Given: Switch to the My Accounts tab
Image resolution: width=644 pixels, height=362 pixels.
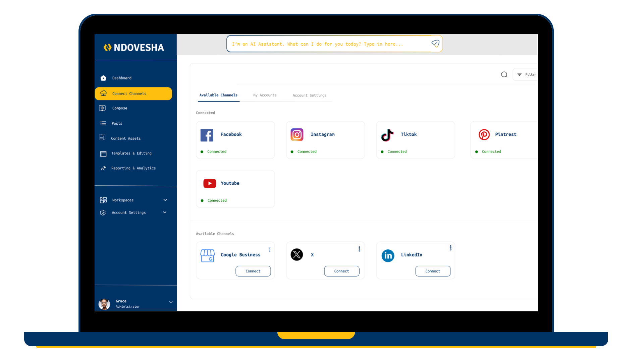Looking at the screenshot, I should coord(265,95).
